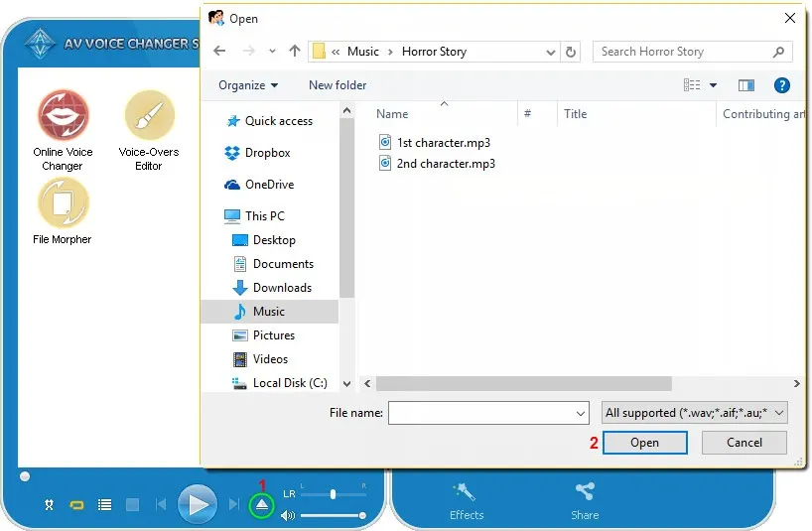This screenshot has height=531, width=812.
Task: Toggle the yellow repeat loop button
Action: pos(76,505)
